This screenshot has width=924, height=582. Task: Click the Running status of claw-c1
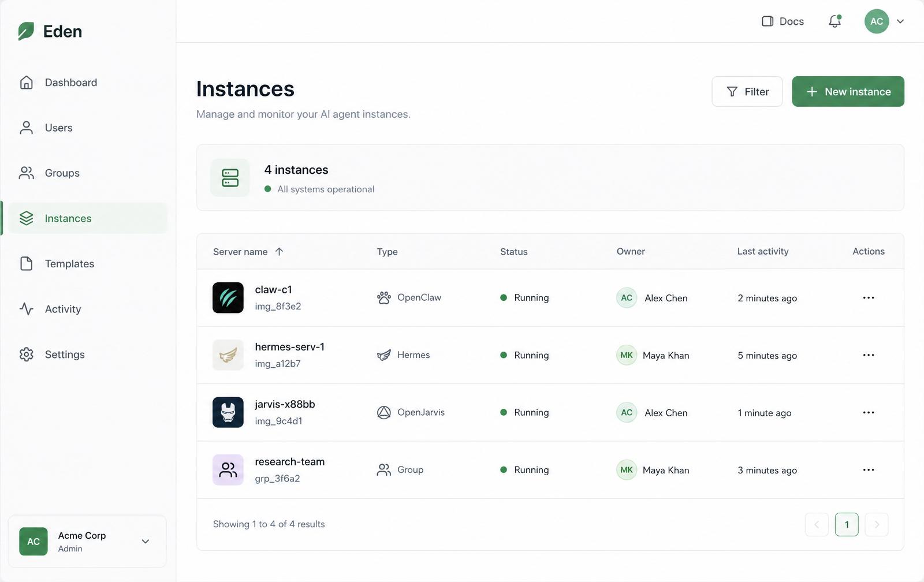coord(524,298)
